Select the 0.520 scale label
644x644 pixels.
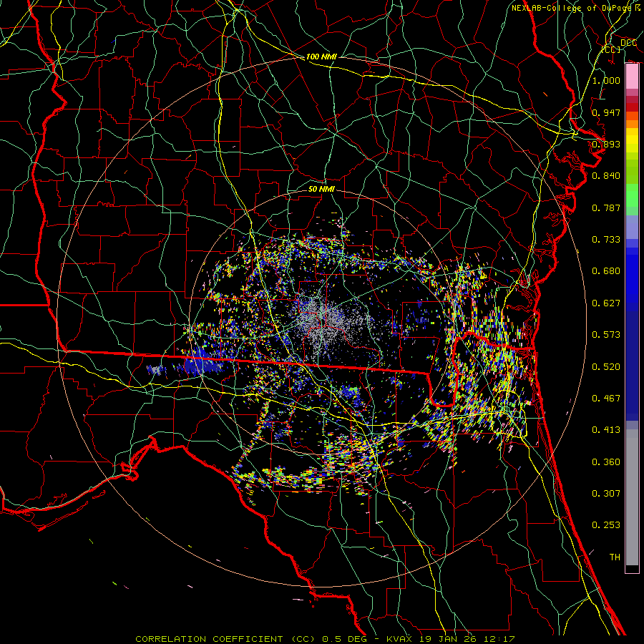tap(606, 367)
